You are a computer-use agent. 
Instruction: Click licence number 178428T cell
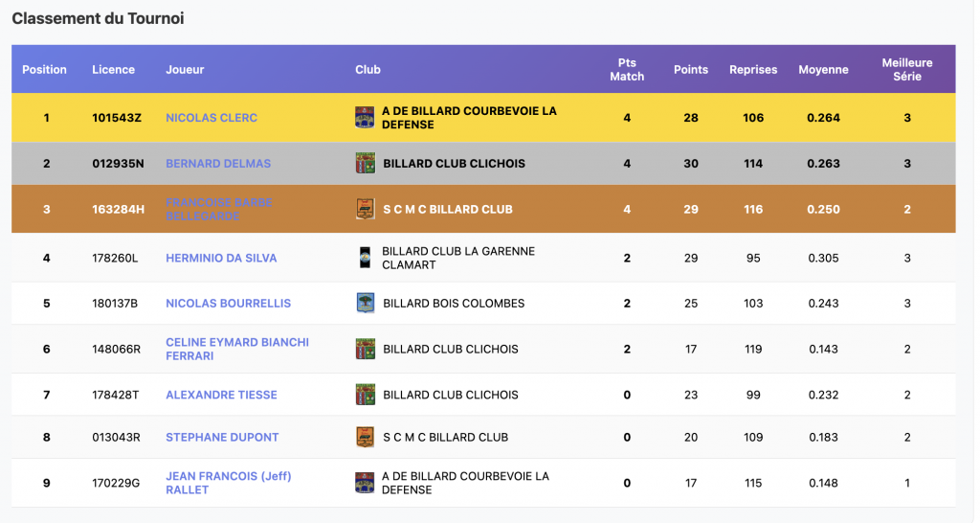[x=116, y=395]
